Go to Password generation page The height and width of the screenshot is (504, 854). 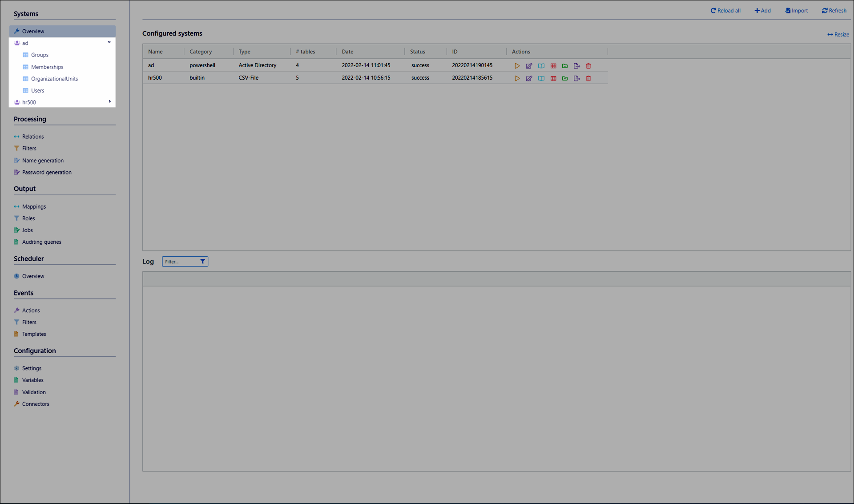pyautogui.click(x=47, y=172)
